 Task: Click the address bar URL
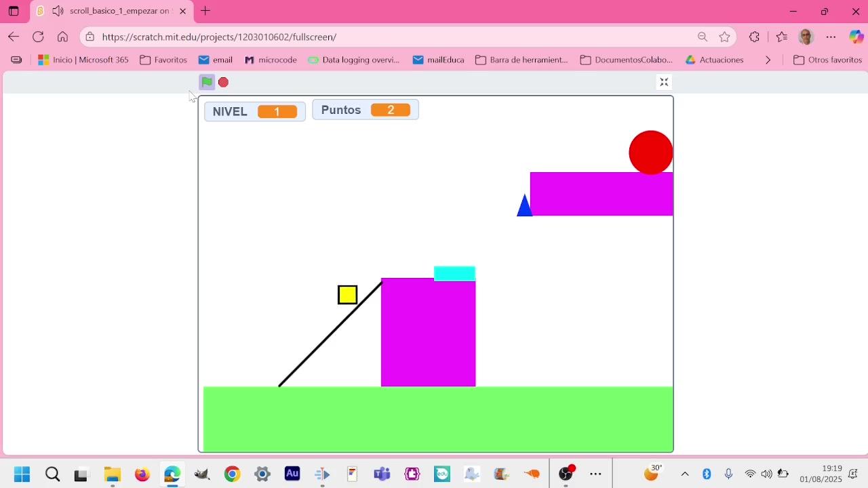(219, 37)
